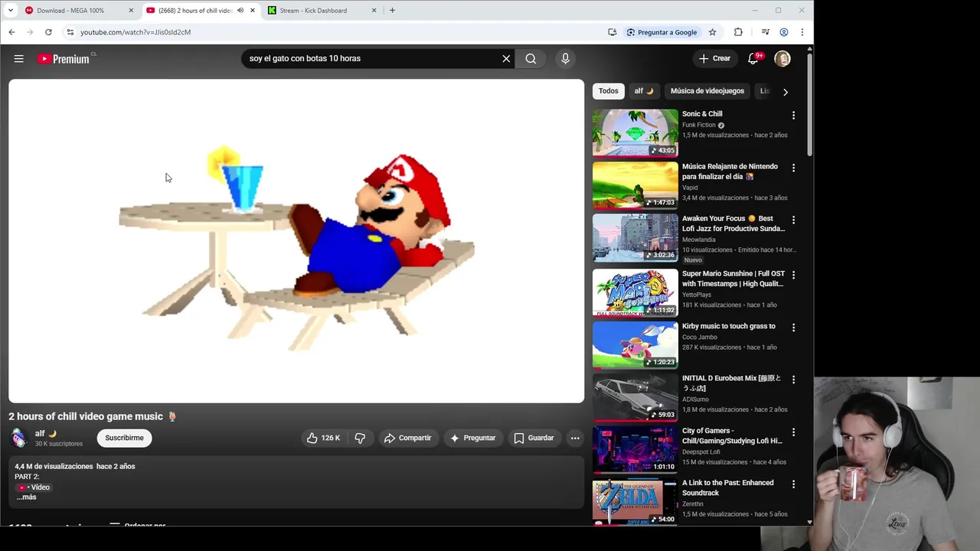The height and width of the screenshot is (551, 980).
Task: Open Kirby music to touch grass thumbnail
Action: pos(635,344)
